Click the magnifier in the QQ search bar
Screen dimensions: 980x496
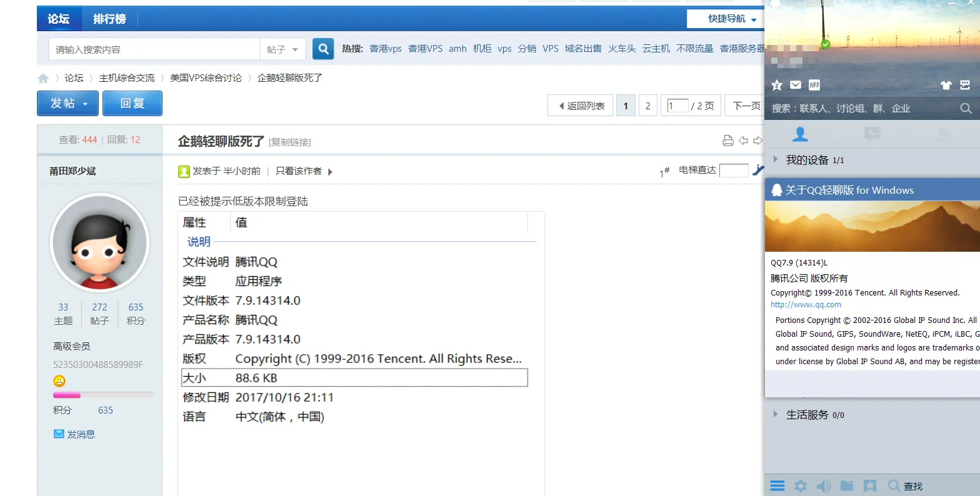click(x=966, y=108)
